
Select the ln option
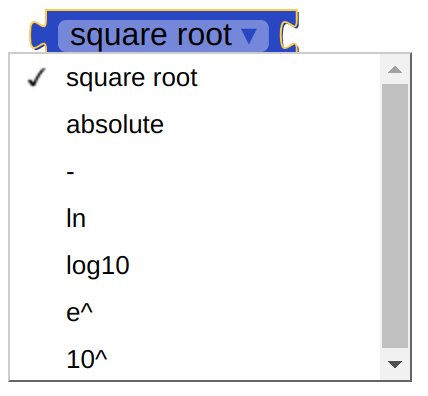[195, 219]
